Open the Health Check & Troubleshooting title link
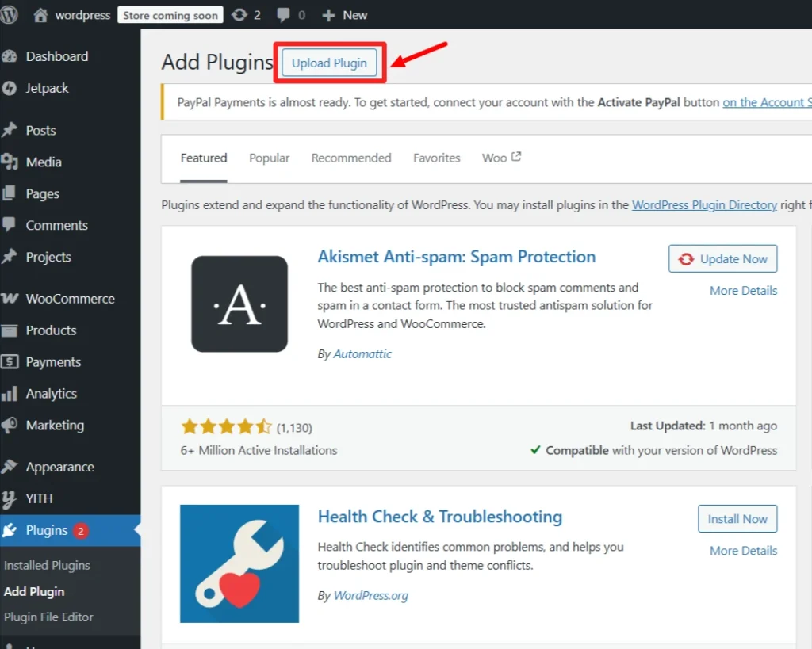The width and height of the screenshot is (812, 649). (x=439, y=517)
